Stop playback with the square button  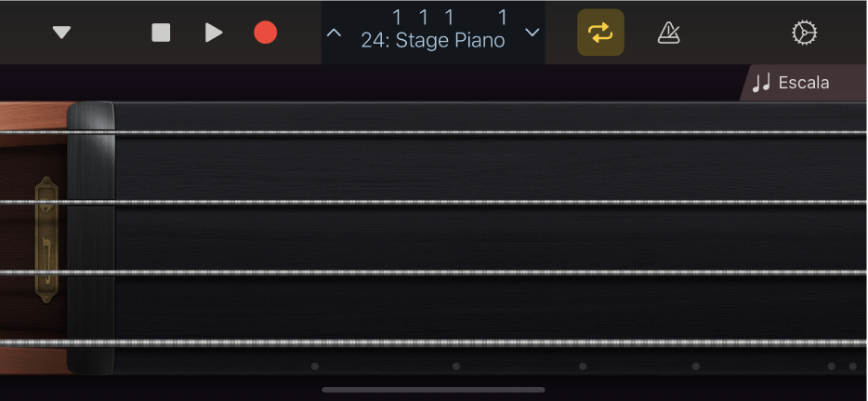pyautogui.click(x=161, y=33)
